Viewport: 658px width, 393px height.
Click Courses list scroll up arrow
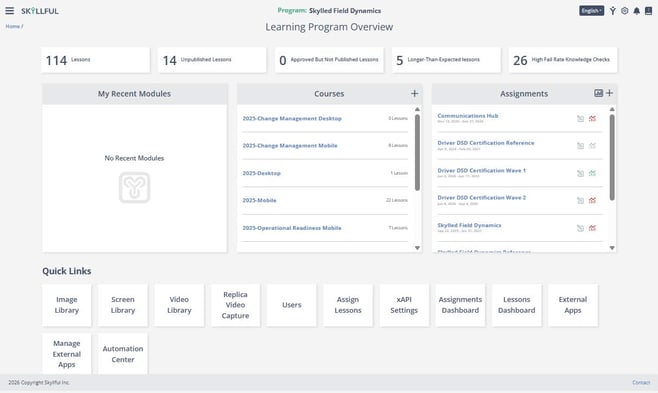pos(417,109)
